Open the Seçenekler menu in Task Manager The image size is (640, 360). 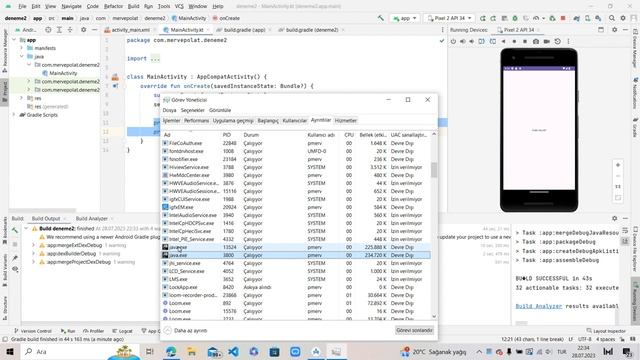tap(193, 110)
